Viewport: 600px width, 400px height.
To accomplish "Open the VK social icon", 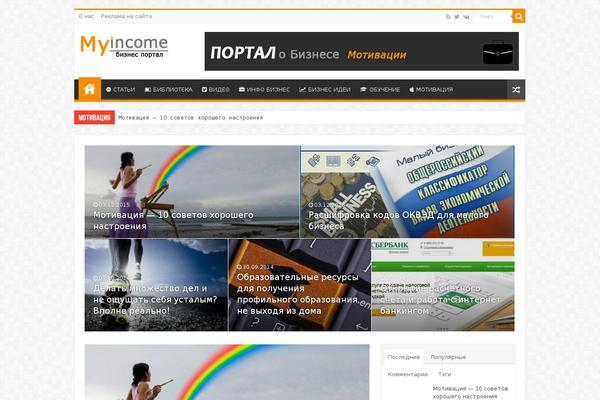I will click(466, 17).
